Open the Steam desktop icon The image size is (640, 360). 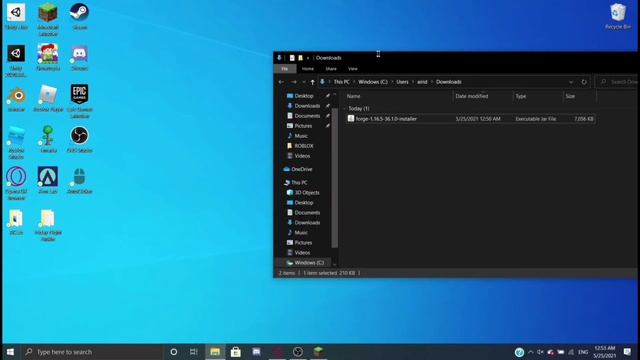(x=79, y=16)
